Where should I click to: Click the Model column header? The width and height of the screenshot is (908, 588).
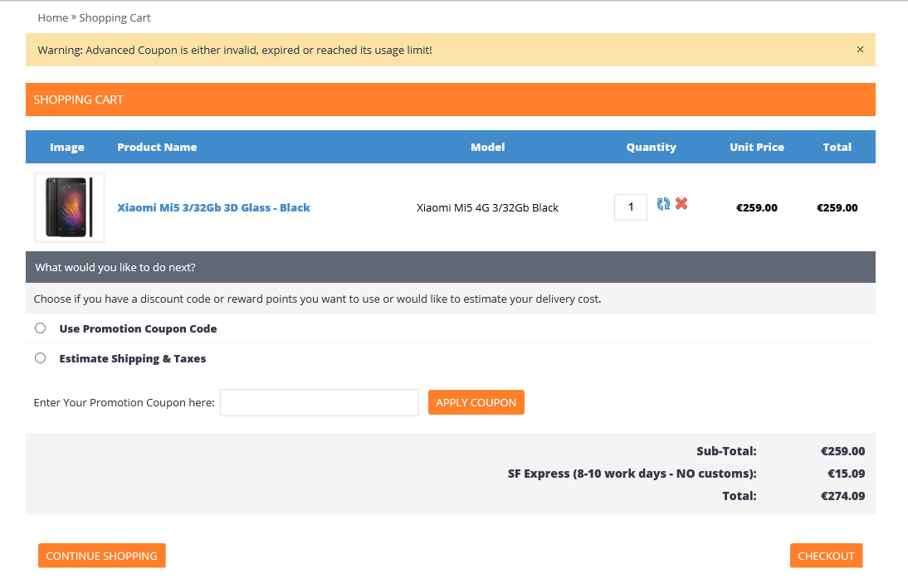coord(487,147)
